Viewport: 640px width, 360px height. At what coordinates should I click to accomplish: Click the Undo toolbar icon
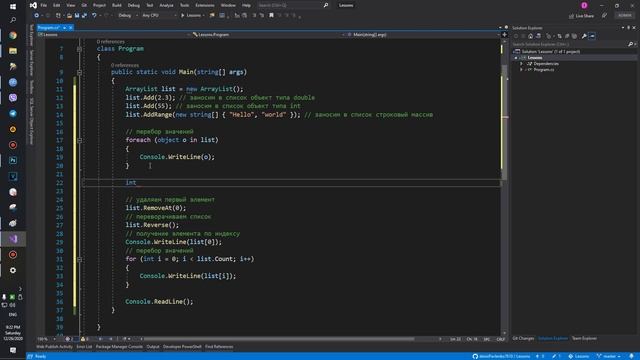94,16
